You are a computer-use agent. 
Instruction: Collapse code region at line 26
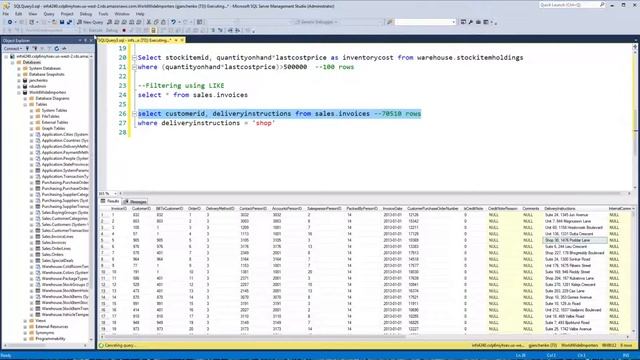134,114
